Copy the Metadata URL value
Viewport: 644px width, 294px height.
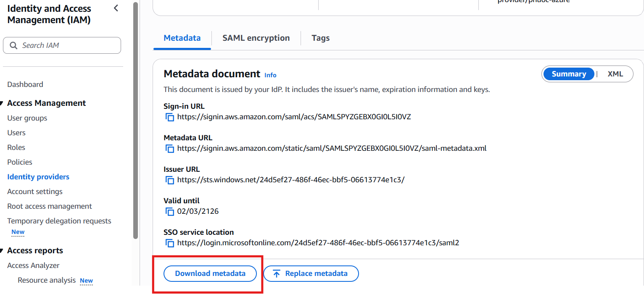(x=170, y=149)
